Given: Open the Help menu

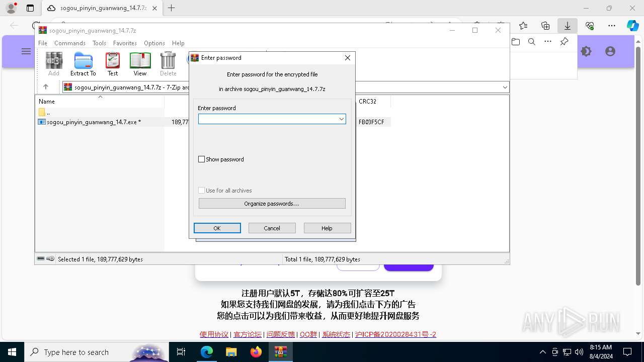Looking at the screenshot, I should (x=178, y=43).
